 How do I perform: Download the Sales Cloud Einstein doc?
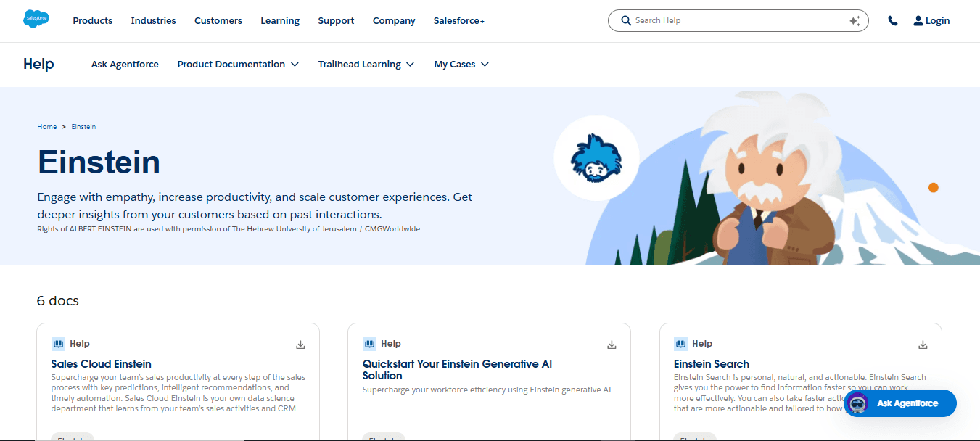(x=300, y=345)
